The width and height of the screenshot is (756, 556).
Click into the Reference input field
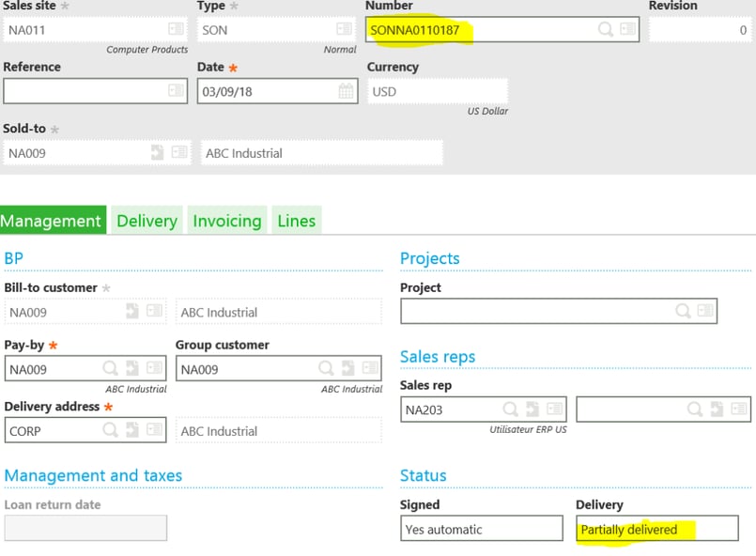[85, 91]
